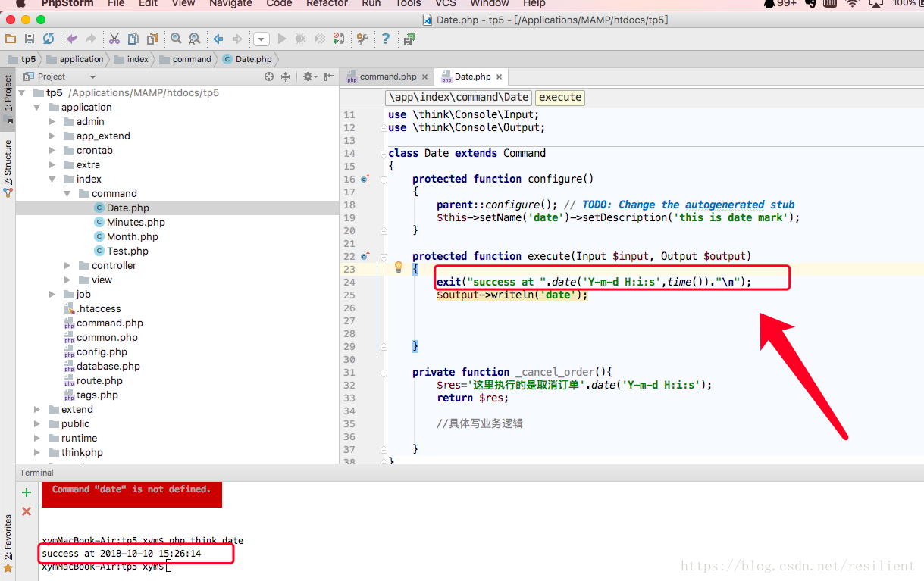Click the Debug bug icon
The width and height of the screenshot is (924, 581).
click(301, 39)
